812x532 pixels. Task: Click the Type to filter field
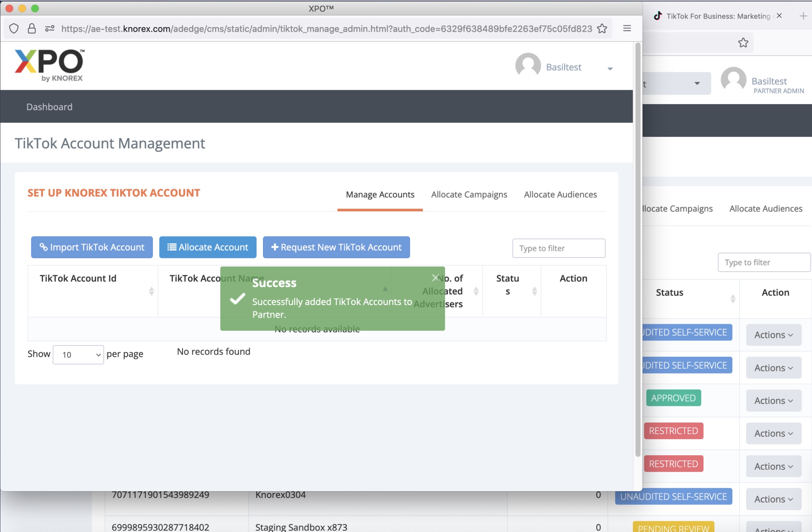coord(558,248)
